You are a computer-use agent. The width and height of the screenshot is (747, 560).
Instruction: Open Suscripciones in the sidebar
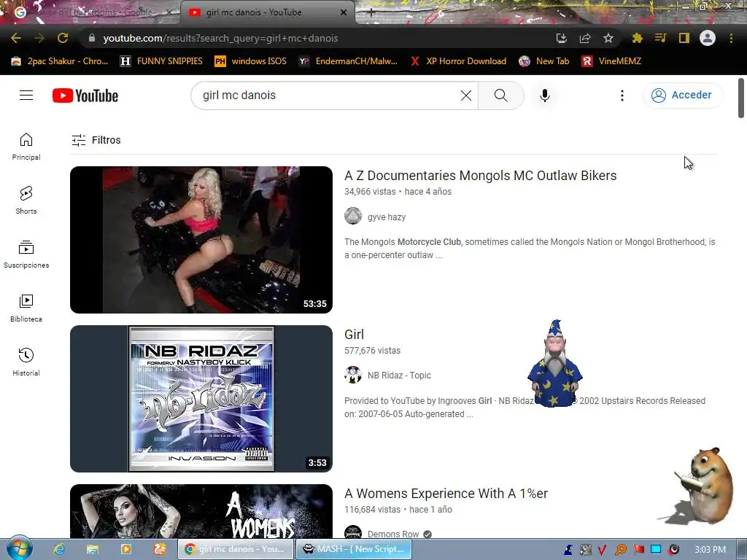[26, 254]
